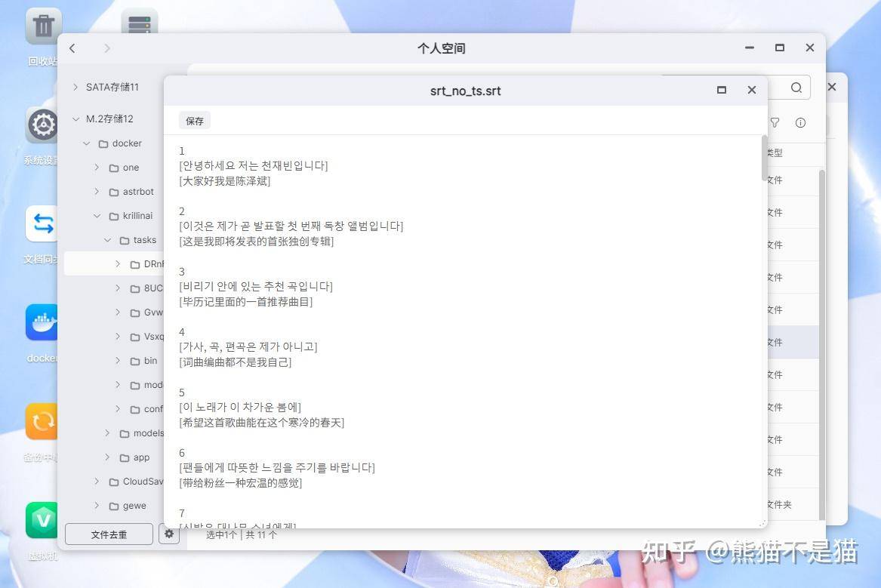Select the DRnF task folder
The image size is (881, 588).
tap(147, 264)
